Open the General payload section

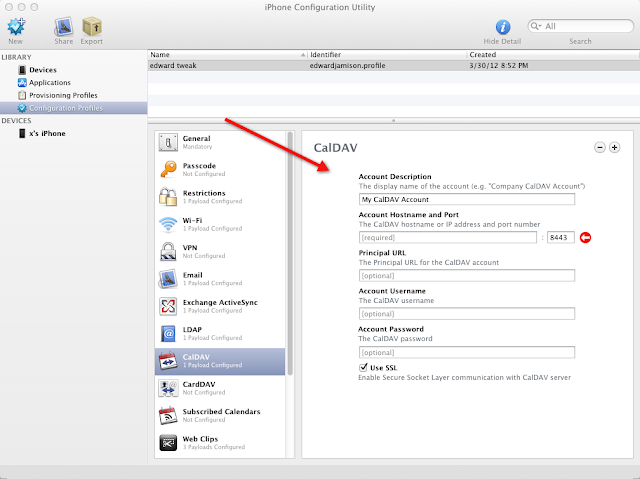point(220,142)
